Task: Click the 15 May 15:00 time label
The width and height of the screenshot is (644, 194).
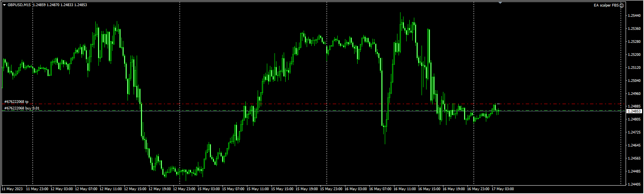Action: tap(282, 189)
